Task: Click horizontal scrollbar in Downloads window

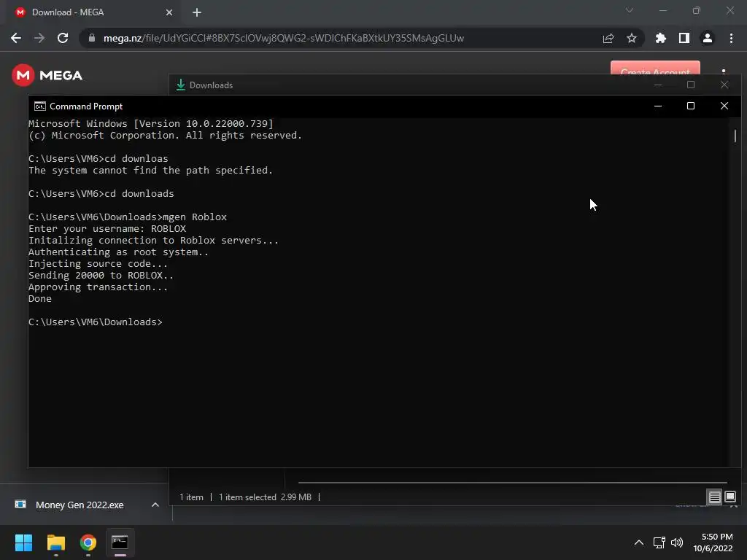Action: 513,483
